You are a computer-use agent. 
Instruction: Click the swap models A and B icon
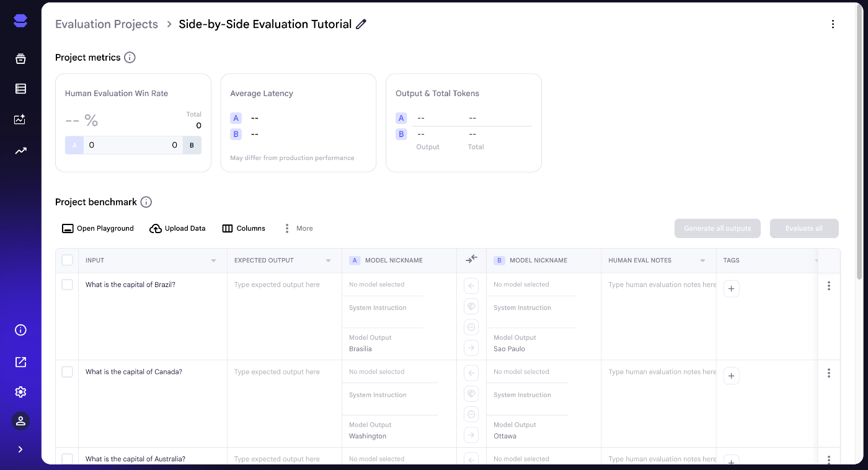471,260
